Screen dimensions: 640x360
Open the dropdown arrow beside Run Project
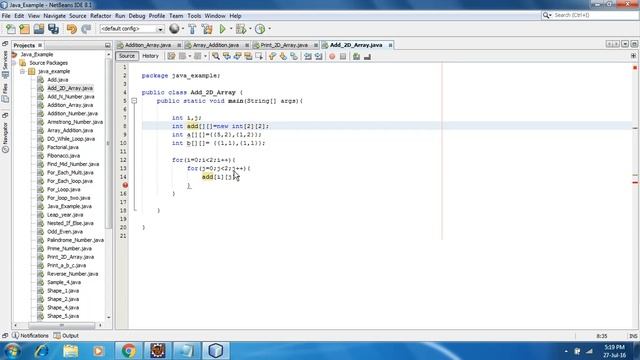(x=231, y=29)
